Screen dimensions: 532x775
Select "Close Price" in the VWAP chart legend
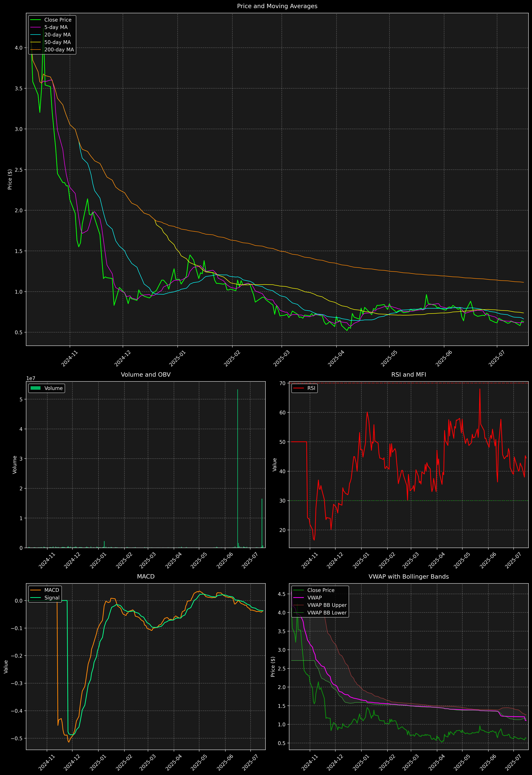pyautogui.click(x=321, y=590)
